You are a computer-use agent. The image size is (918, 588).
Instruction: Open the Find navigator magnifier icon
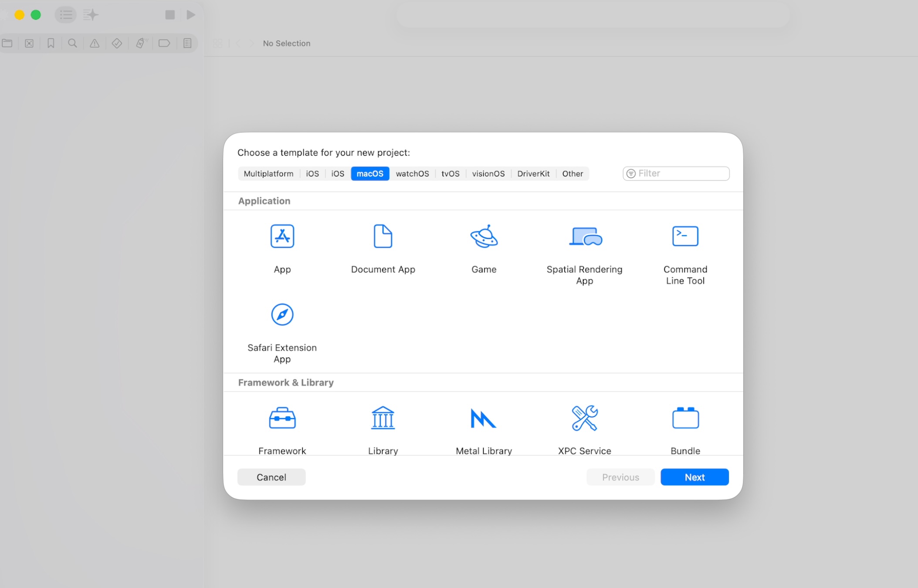72,43
